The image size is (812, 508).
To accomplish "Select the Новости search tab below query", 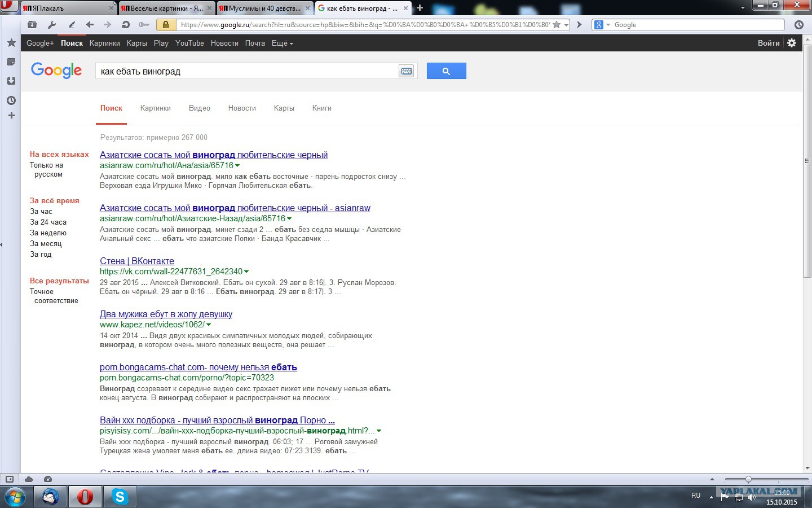I will [x=242, y=108].
